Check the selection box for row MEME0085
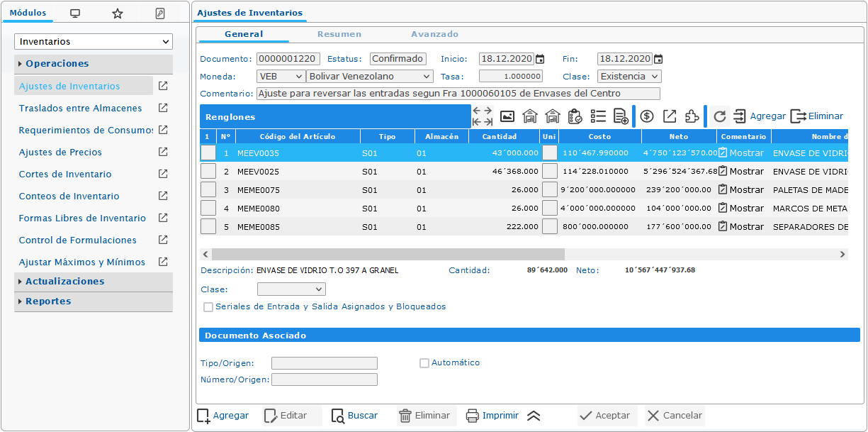 tap(208, 226)
